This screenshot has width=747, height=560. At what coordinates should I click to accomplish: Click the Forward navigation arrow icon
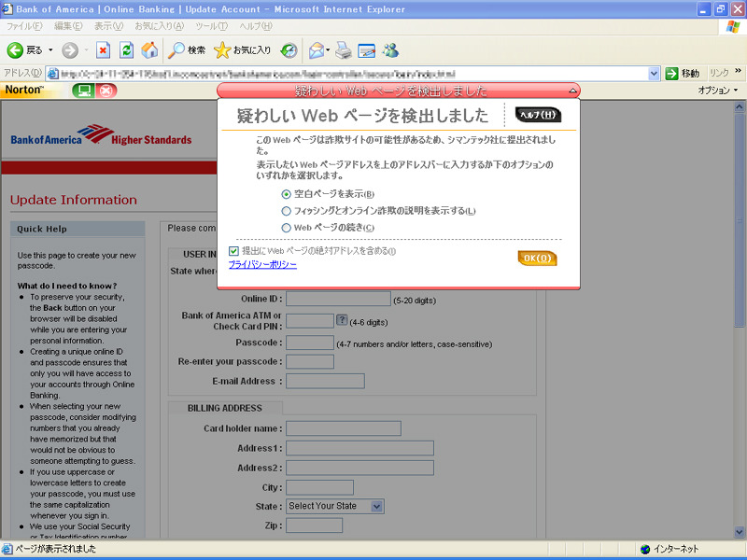(x=70, y=50)
